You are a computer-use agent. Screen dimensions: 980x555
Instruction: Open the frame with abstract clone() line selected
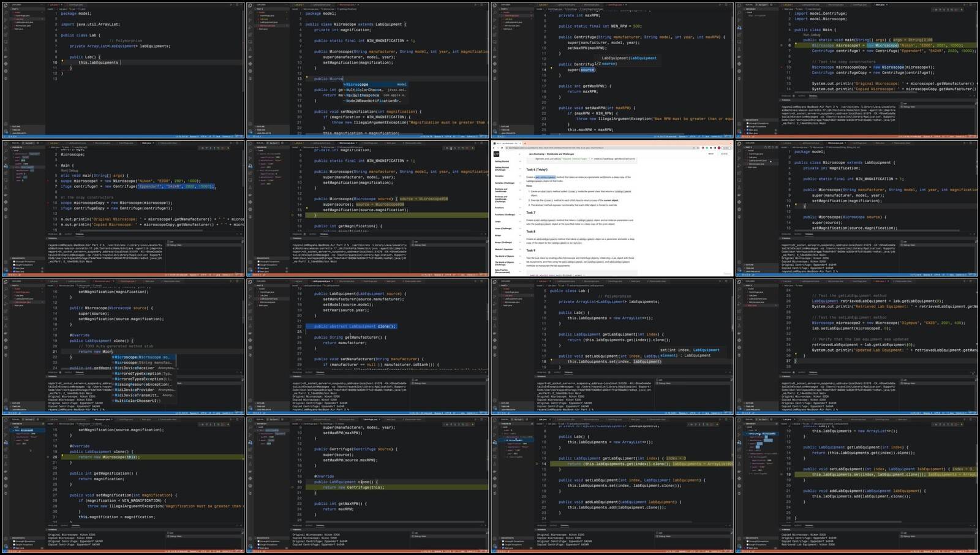point(368,347)
